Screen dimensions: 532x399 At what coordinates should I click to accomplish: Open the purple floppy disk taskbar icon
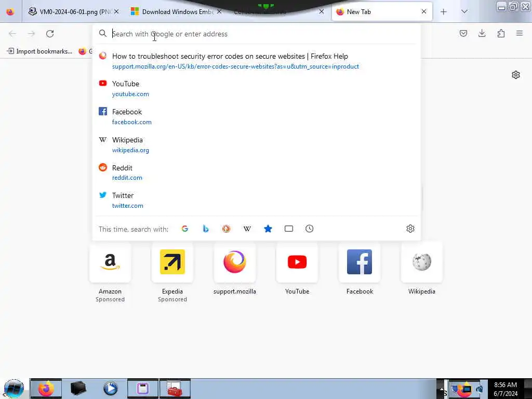(x=143, y=389)
